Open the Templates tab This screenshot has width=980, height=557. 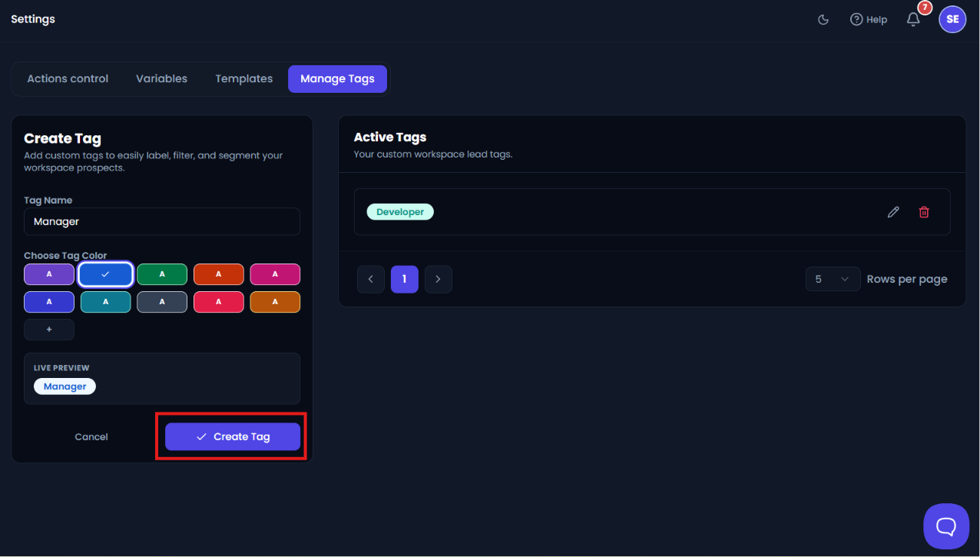244,78
